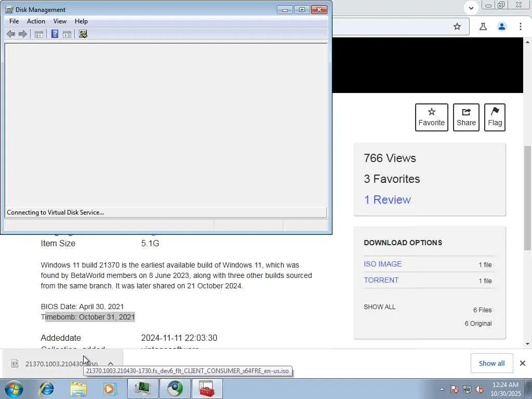Image resolution: width=532 pixels, height=399 pixels.
Task: Open the Chrome profile avatar
Action: point(502,26)
